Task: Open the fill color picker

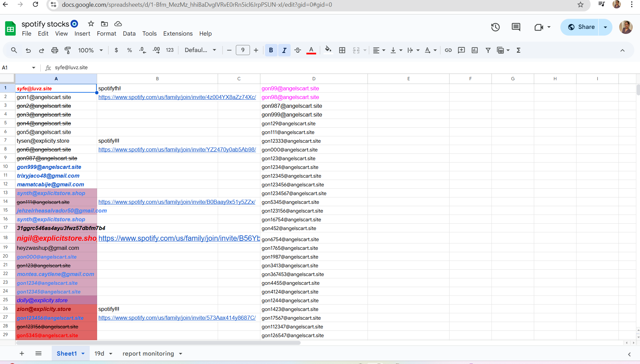Action: (328, 50)
